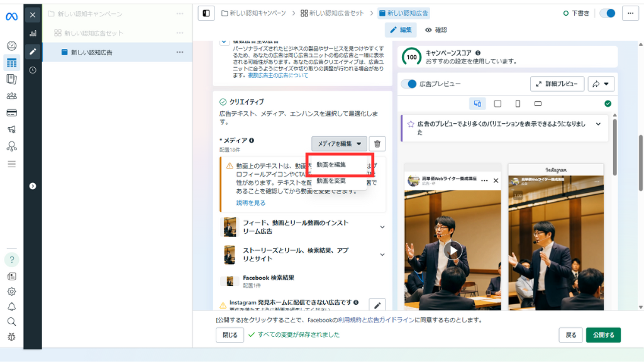Click the trash icon next to メディアを編集
Viewport: 644px width, 362px height.
pos(377,144)
